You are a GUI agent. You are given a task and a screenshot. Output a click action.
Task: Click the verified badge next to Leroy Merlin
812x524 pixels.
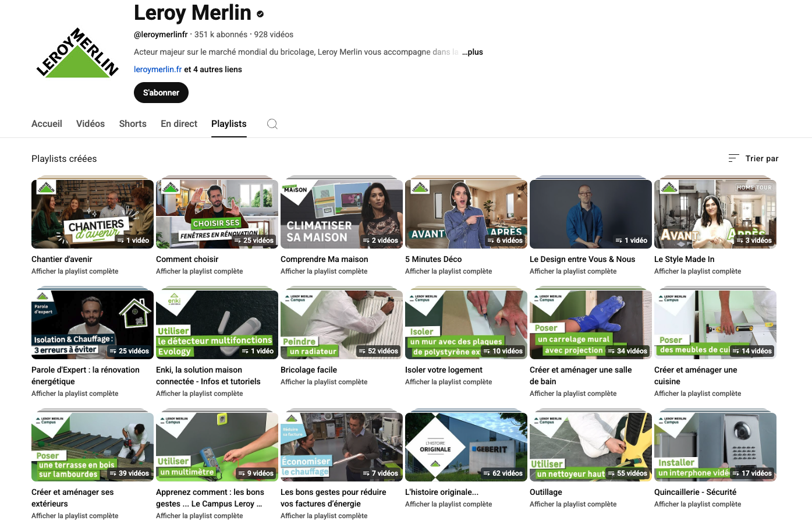(260, 13)
